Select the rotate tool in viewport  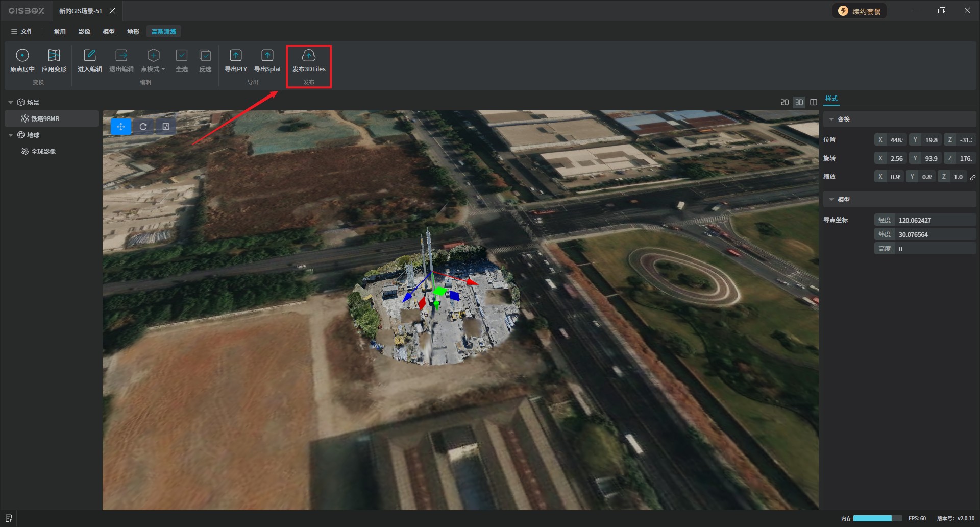tap(143, 127)
